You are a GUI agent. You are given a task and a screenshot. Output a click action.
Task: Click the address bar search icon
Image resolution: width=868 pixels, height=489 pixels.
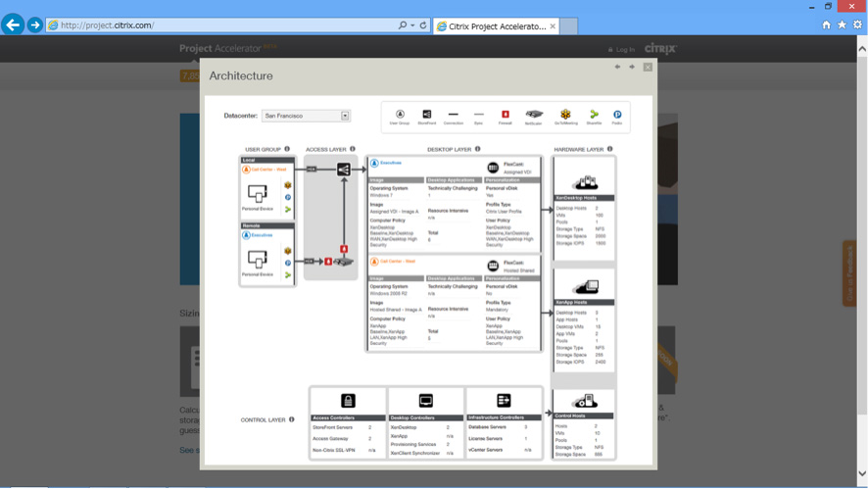(x=403, y=25)
